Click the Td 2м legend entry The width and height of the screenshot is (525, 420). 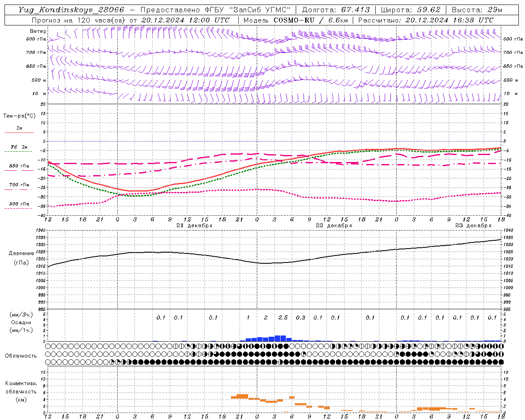19,147
